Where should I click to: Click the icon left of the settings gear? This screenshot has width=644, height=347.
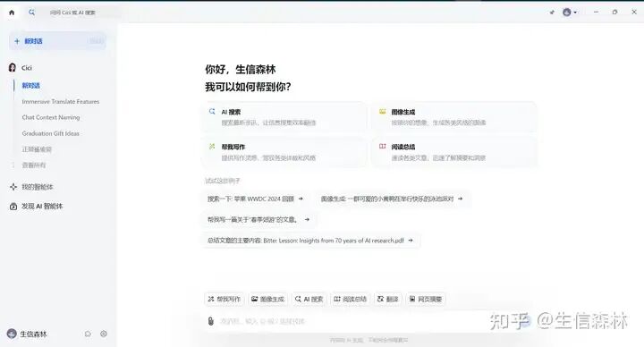click(x=88, y=334)
